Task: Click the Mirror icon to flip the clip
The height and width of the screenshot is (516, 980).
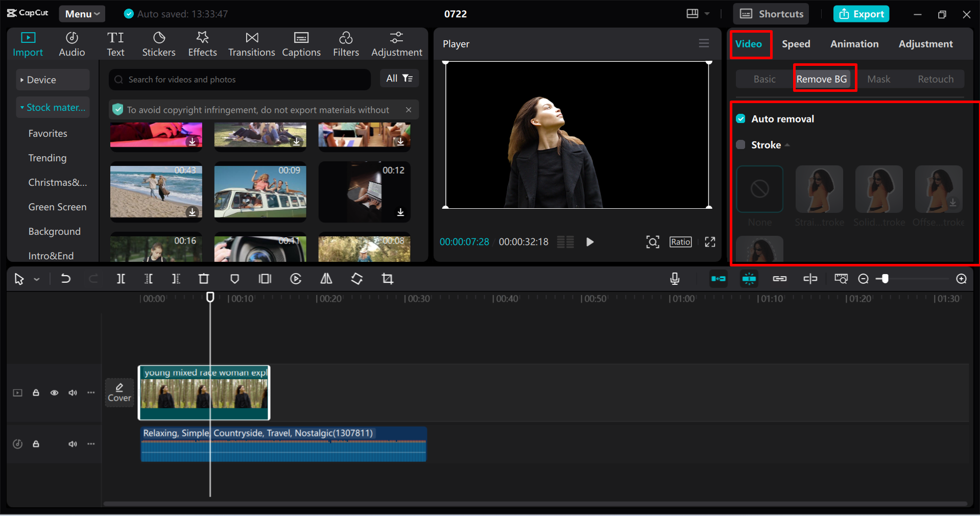Action: [x=326, y=279]
